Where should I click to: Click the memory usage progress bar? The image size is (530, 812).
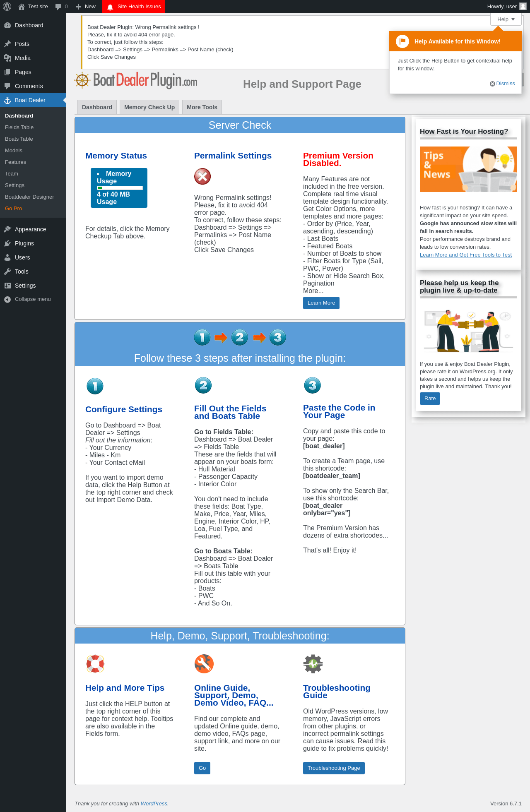click(x=120, y=188)
